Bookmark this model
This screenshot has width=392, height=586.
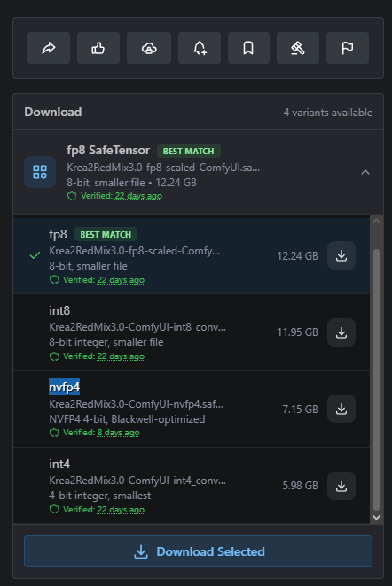tap(248, 48)
